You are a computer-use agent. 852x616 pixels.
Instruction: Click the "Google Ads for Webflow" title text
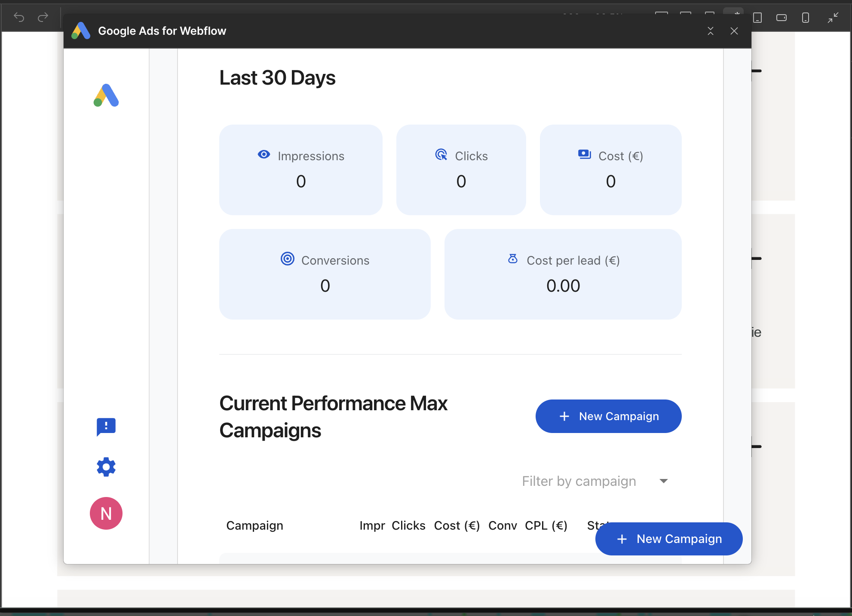click(x=162, y=31)
